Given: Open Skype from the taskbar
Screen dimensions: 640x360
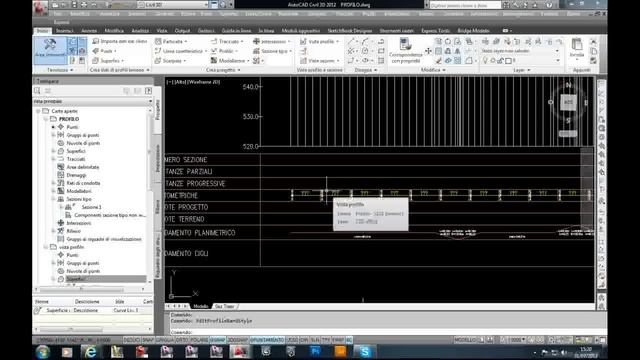Looking at the screenshot, I should (x=364, y=351).
